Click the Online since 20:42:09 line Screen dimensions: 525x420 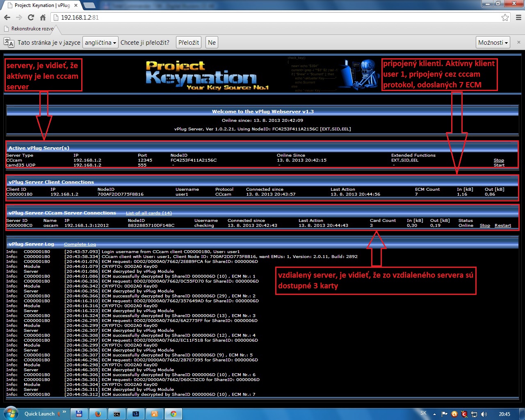262,121
